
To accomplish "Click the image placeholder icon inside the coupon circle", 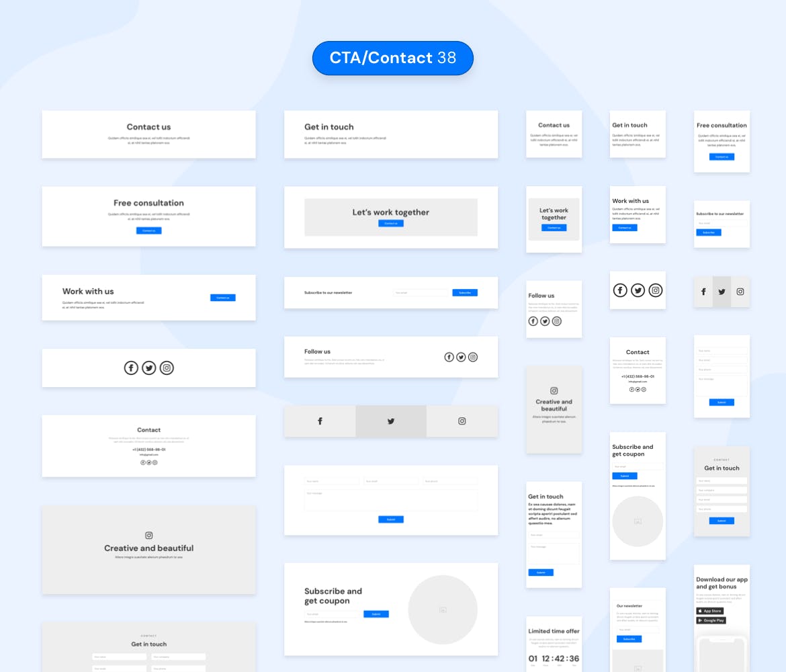I will click(443, 609).
